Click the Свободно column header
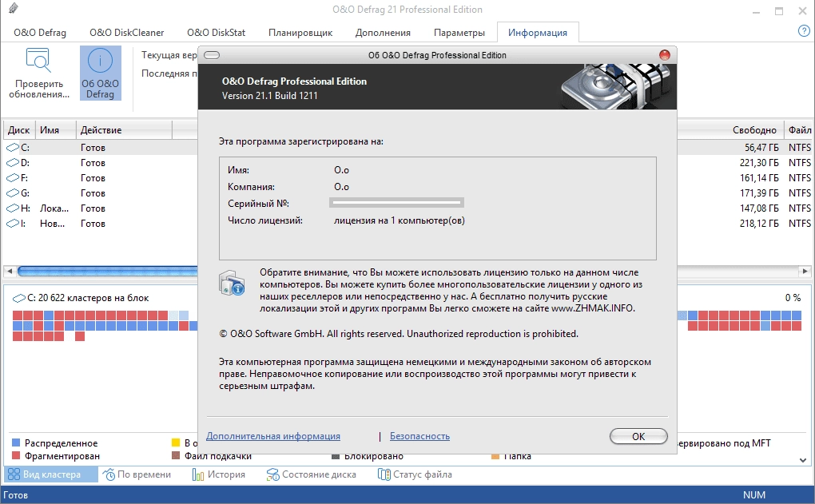 (755, 130)
